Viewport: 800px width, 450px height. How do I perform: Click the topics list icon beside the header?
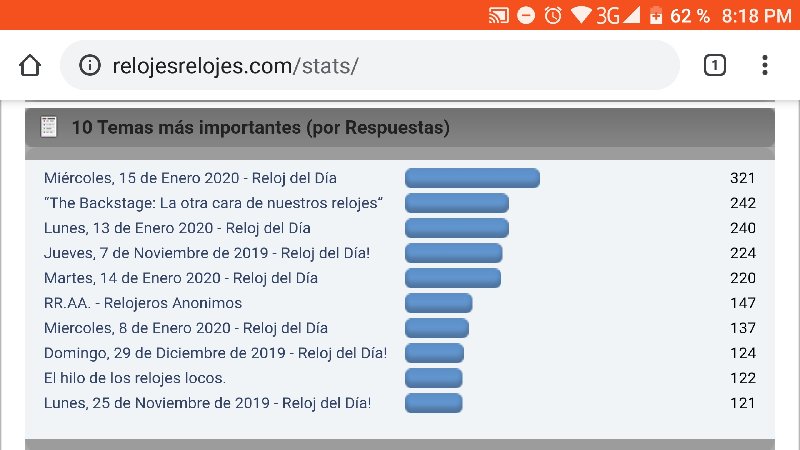pyautogui.click(x=48, y=127)
